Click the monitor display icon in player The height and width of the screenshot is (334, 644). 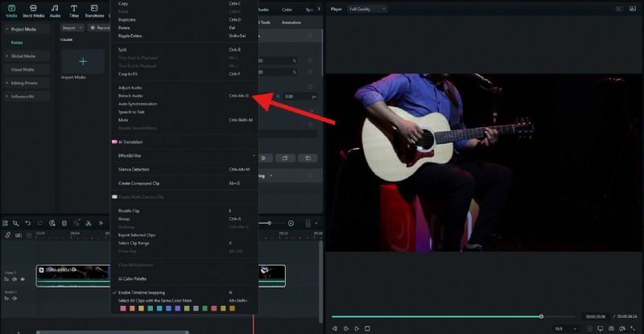600,328
